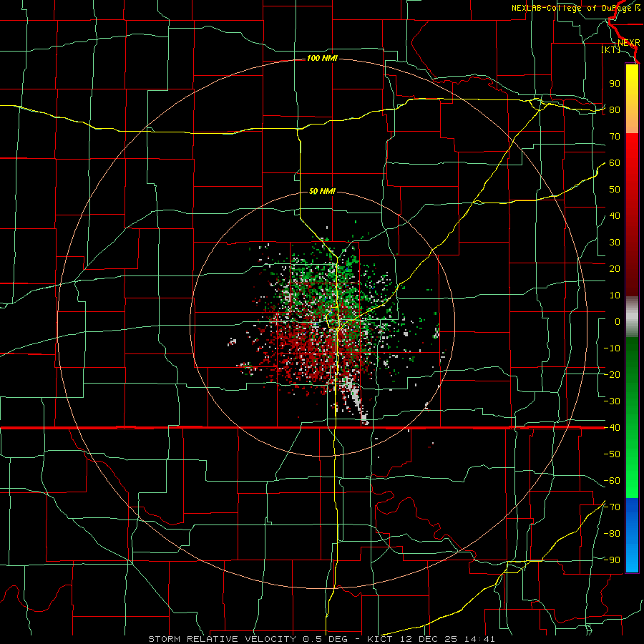Image resolution: width=644 pixels, height=644 pixels.
Task: Click the -20 value on velocity scale
Action: (x=612, y=374)
